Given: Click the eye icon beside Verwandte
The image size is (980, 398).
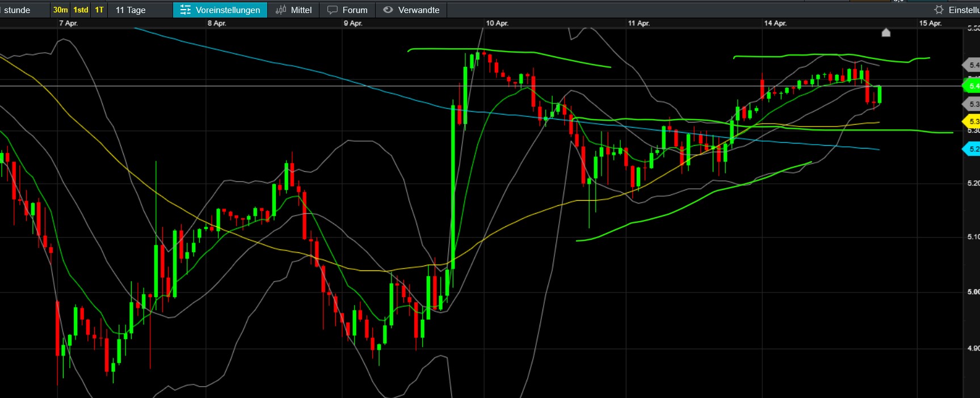Looking at the screenshot, I should pos(388,10).
